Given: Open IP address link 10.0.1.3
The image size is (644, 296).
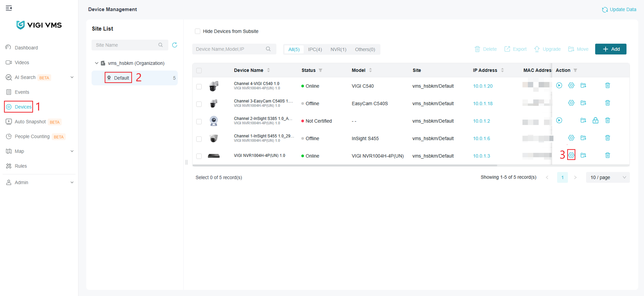Looking at the screenshot, I should [x=481, y=156].
